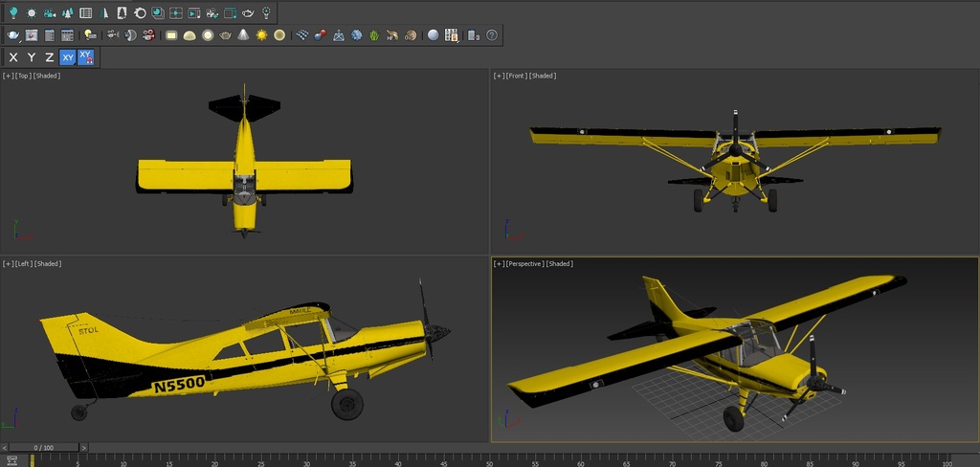Click the help question mark icon
This screenshot has height=467, width=980.
point(492,35)
